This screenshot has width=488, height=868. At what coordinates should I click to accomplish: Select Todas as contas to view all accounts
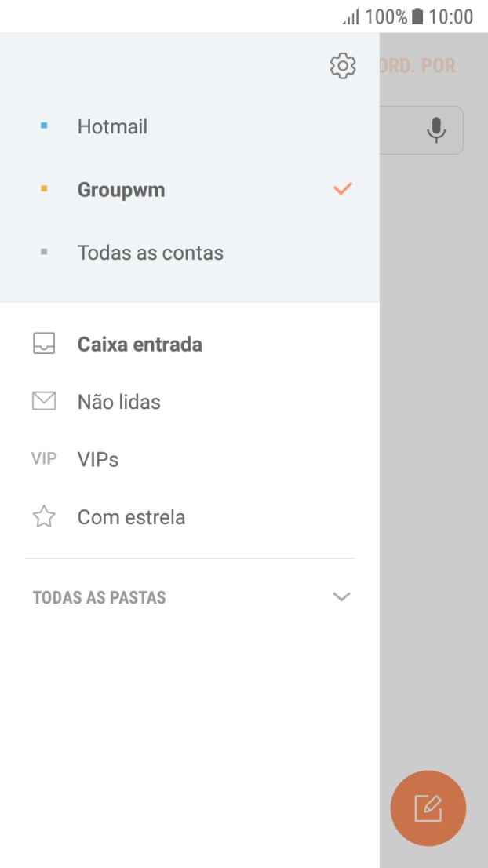click(x=149, y=252)
